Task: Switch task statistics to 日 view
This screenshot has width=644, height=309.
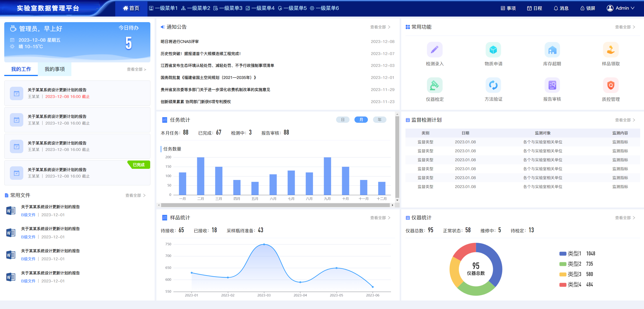Action: pos(343,120)
